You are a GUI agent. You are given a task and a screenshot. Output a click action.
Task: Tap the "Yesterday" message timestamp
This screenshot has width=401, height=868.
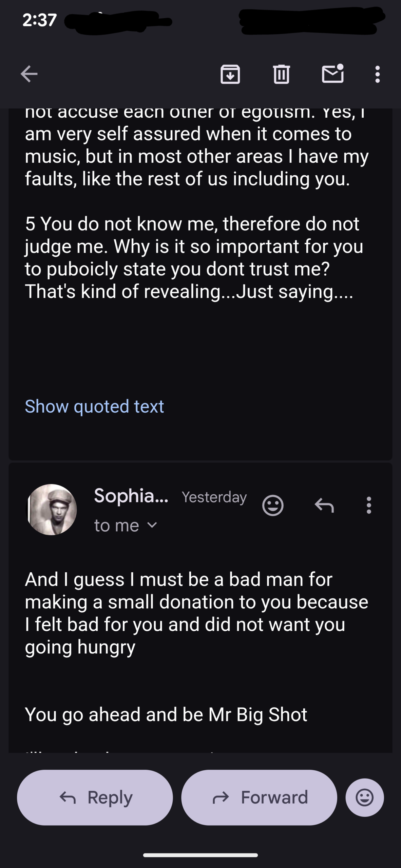[x=214, y=497]
